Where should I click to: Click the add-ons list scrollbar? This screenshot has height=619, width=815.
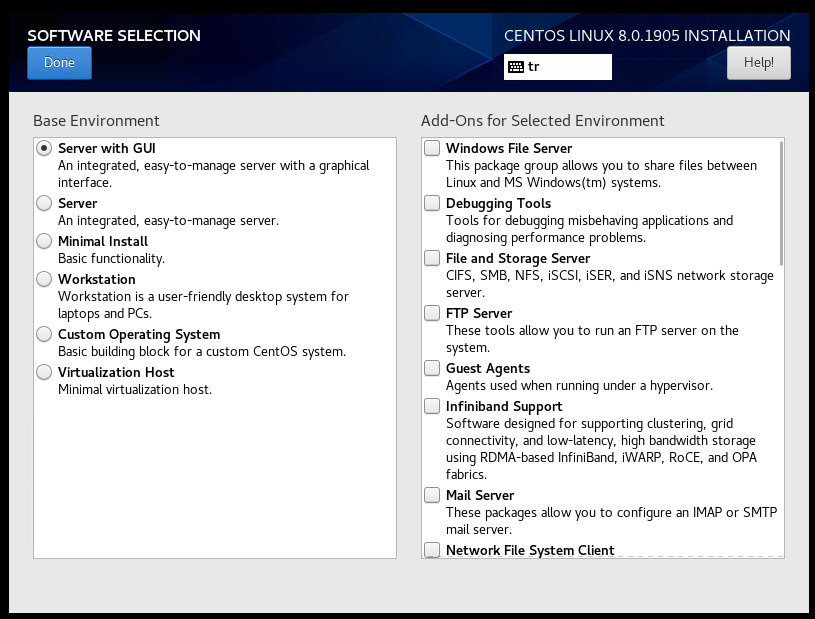click(781, 203)
